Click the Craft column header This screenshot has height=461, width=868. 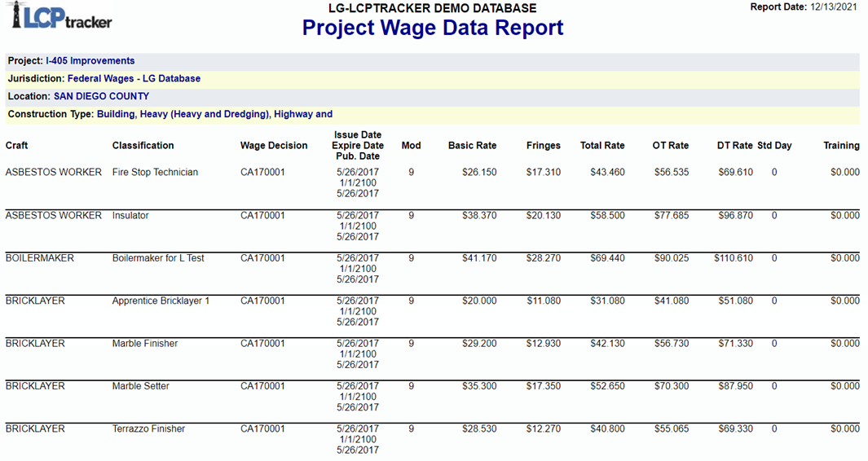coord(16,146)
